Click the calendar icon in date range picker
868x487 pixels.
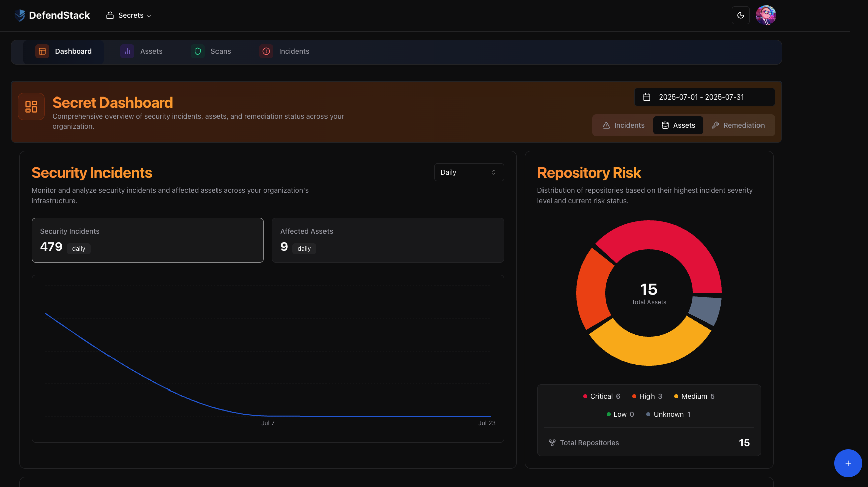pyautogui.click(x=646, y=97)
